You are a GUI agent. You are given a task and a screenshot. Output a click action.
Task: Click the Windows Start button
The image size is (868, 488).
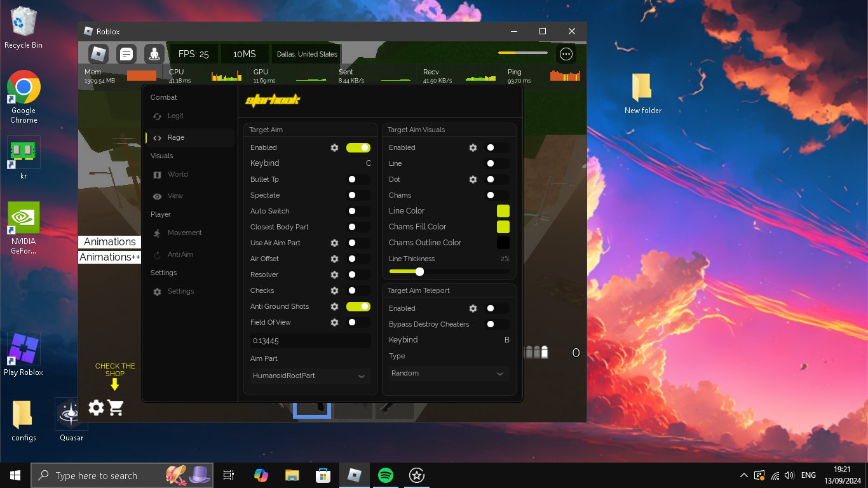coord(15,475)
